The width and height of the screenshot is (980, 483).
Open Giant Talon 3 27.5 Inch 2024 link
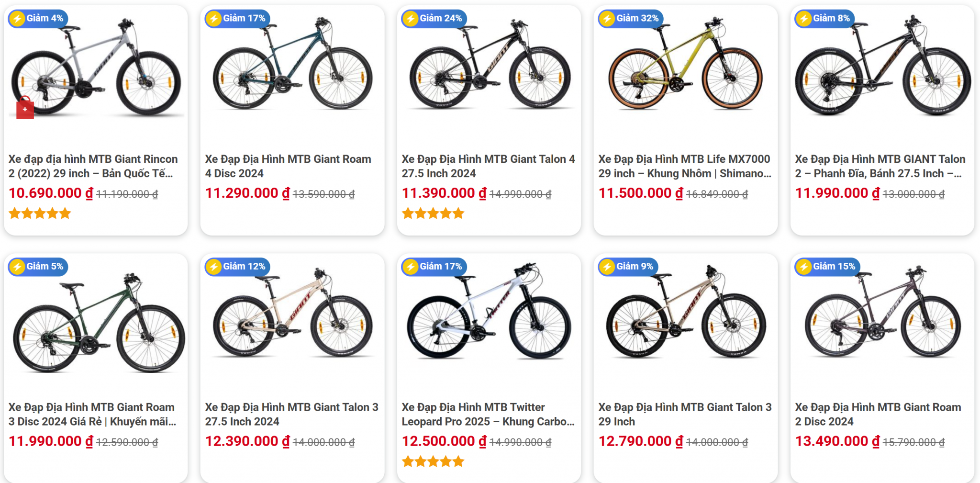291,414
